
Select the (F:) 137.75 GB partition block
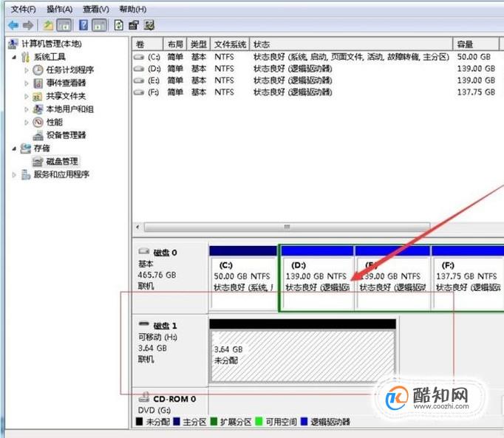[468, 278]
